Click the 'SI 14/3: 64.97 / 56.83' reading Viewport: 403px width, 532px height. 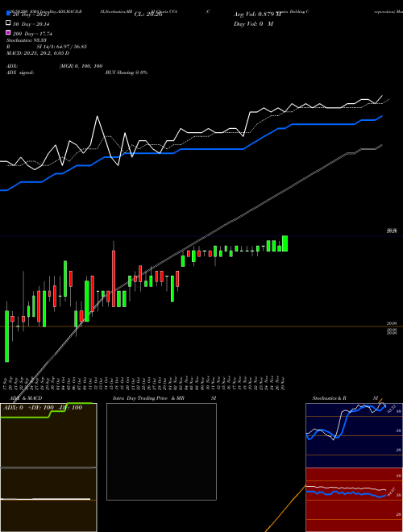(61, 47)
